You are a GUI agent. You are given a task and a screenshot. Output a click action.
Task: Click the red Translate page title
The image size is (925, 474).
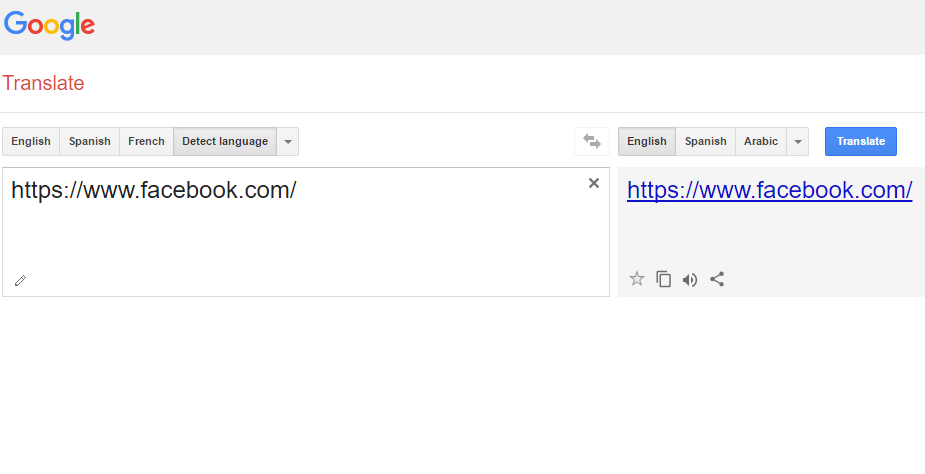click(43, 84)
